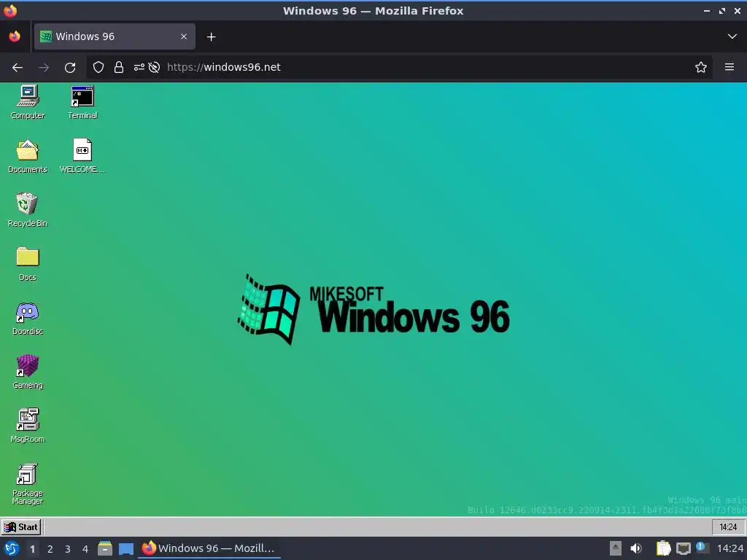Select workspace 1 in the pager
747x560 pixels.
tap(32, 549)
